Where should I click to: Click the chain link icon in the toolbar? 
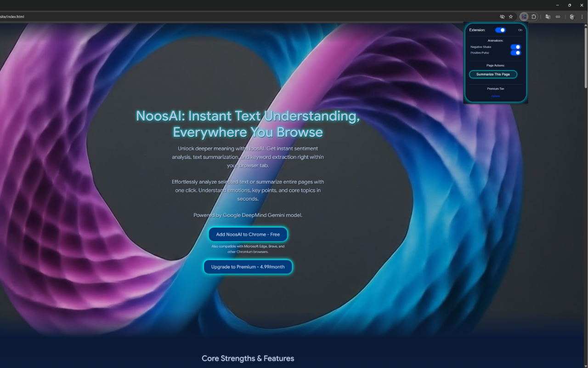pyautogui.click(x=558, y=17)
